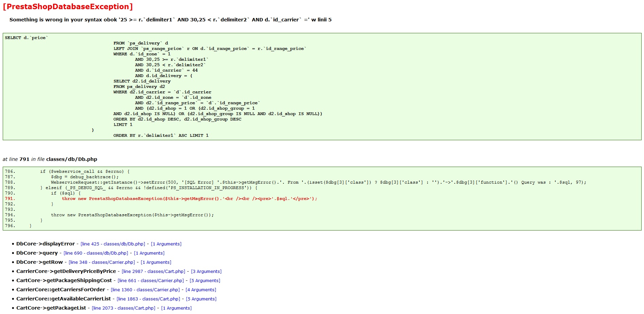Click the PrestaShopDatabaseException heading
The width and height of the screenshot is (644, 314).
pos(68,6)
